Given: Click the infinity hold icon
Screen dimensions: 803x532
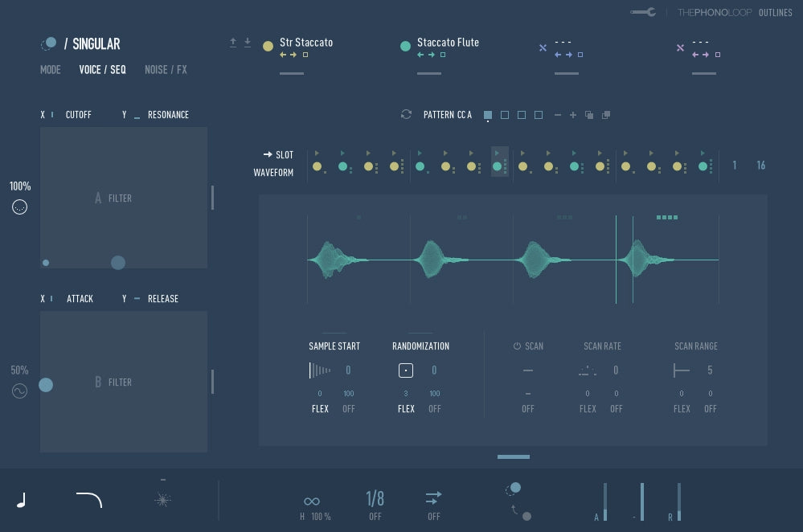Looking at the screenshot, I should [x=312, y=501].
